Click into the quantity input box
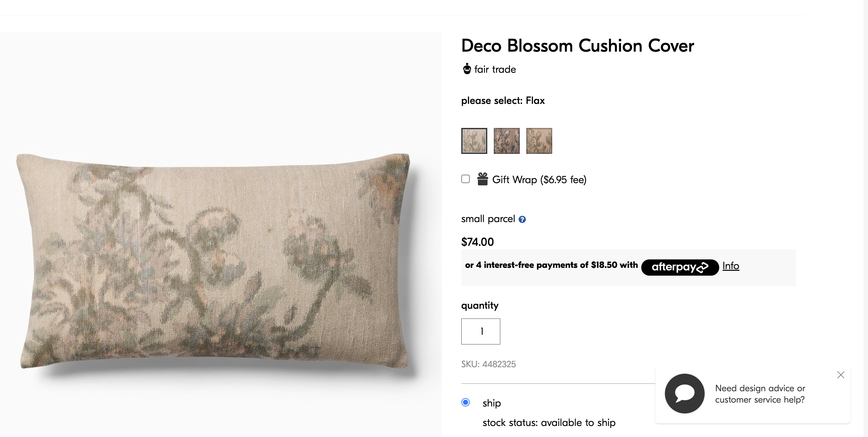The height and width of the screenshot is (437, 868). tap(480, 331)
